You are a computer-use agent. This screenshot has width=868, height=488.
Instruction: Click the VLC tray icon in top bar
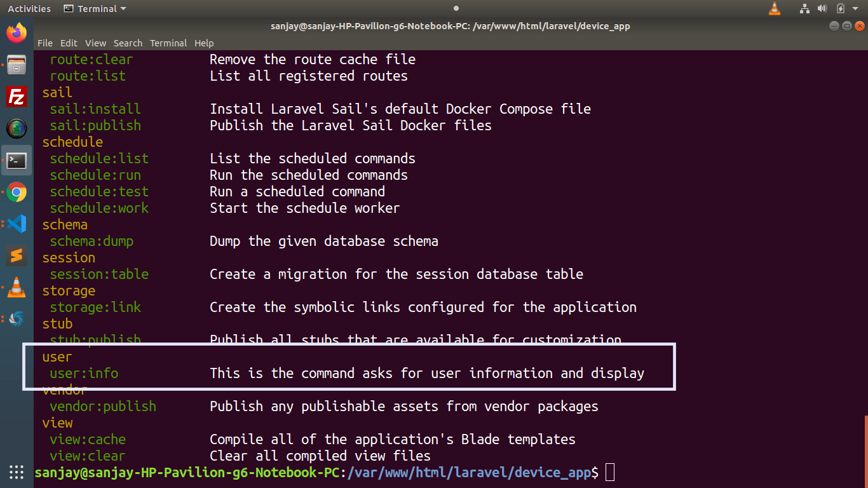[x=775, y=8]
